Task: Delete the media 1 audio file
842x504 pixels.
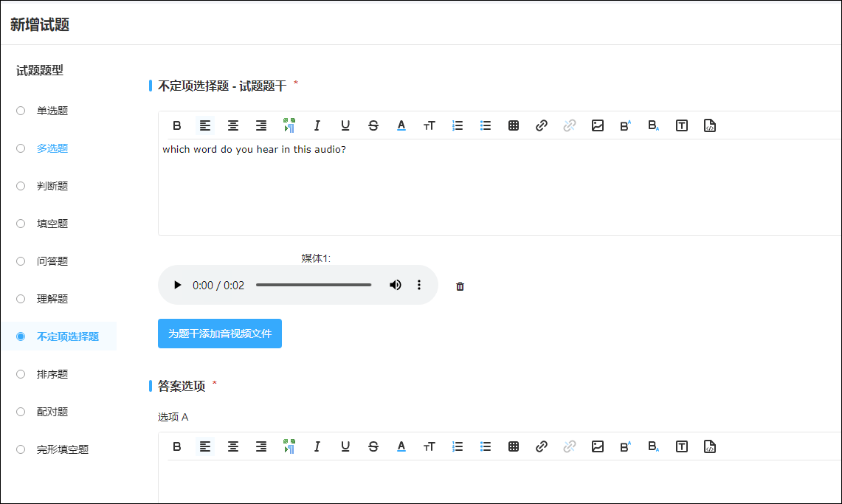Action: (x=460, y=286)
